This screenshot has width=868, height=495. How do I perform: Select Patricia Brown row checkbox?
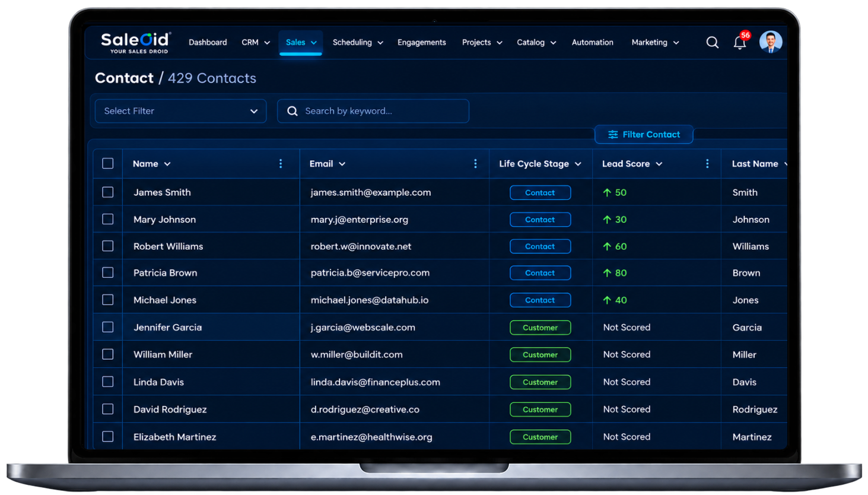[107, 272]
